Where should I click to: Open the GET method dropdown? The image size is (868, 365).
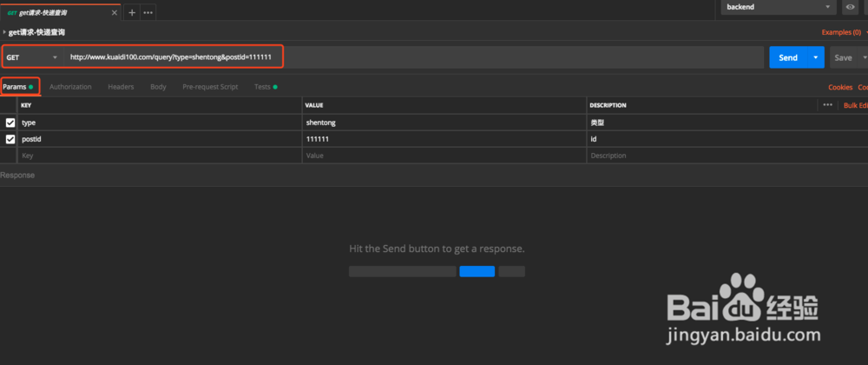point(32,57)
